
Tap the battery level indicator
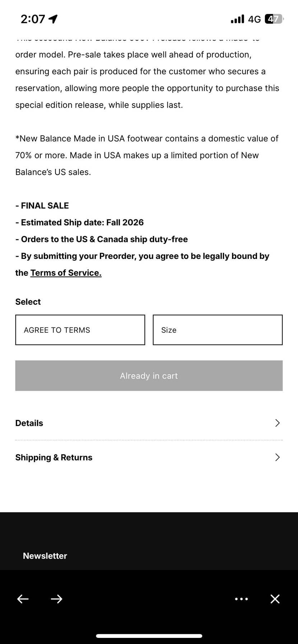(274, 19)
